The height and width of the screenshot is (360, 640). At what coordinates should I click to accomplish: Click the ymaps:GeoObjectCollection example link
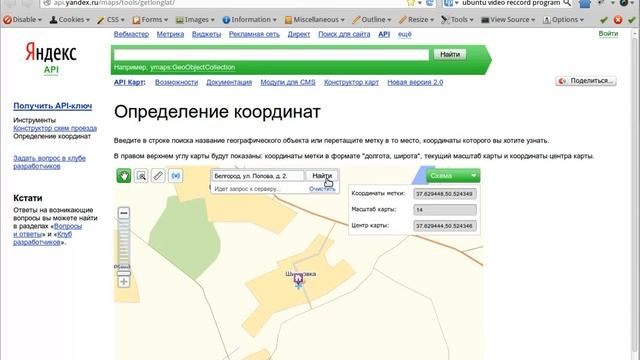click(x=192, y=67)
